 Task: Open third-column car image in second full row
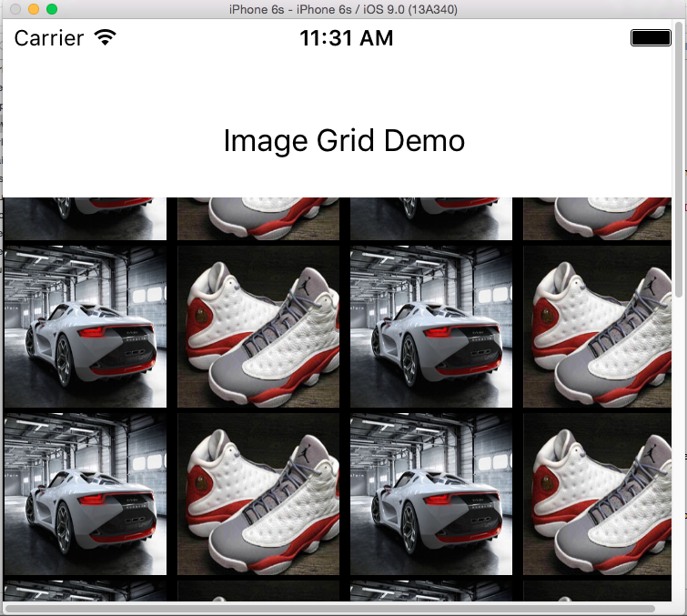pos(431,494)
